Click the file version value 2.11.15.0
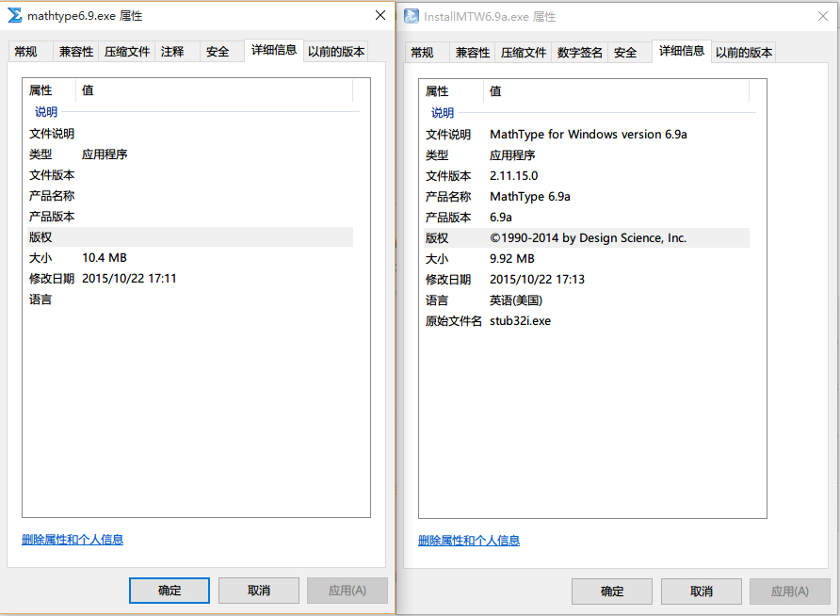 pyautogui.click(x=514, y=176)
